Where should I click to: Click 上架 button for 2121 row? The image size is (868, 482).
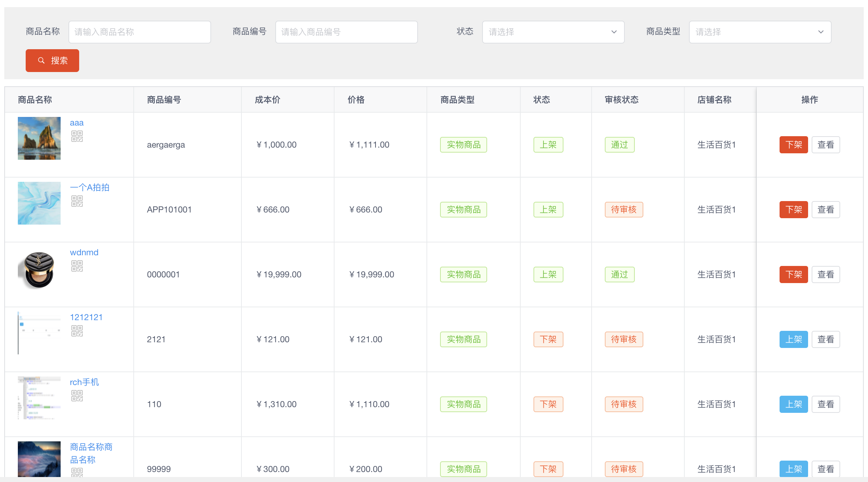[x=794, y=339]
